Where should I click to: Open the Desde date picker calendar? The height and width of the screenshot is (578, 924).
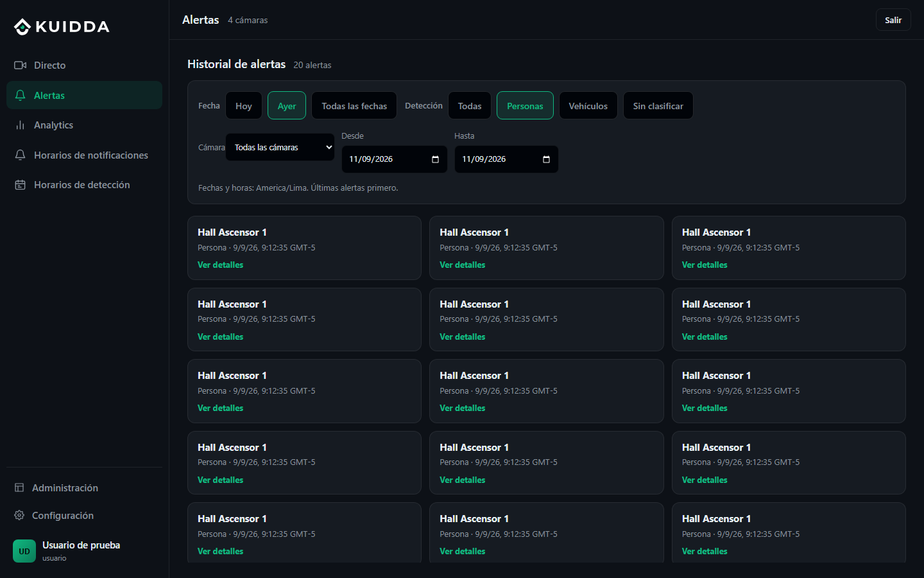(435, 159)
